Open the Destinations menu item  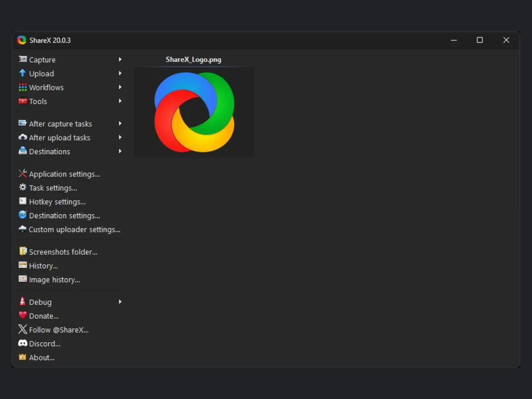click(70, 151)
